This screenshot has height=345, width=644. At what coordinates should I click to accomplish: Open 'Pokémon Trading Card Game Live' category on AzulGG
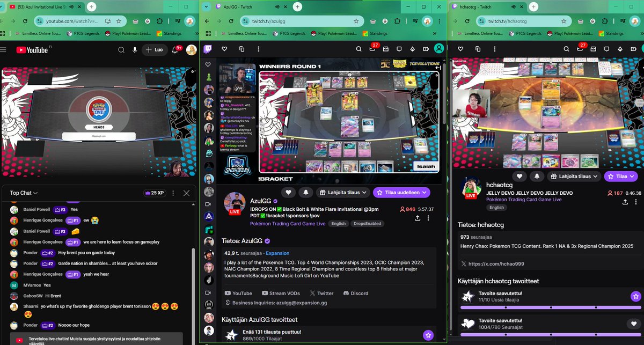(288, 223)
